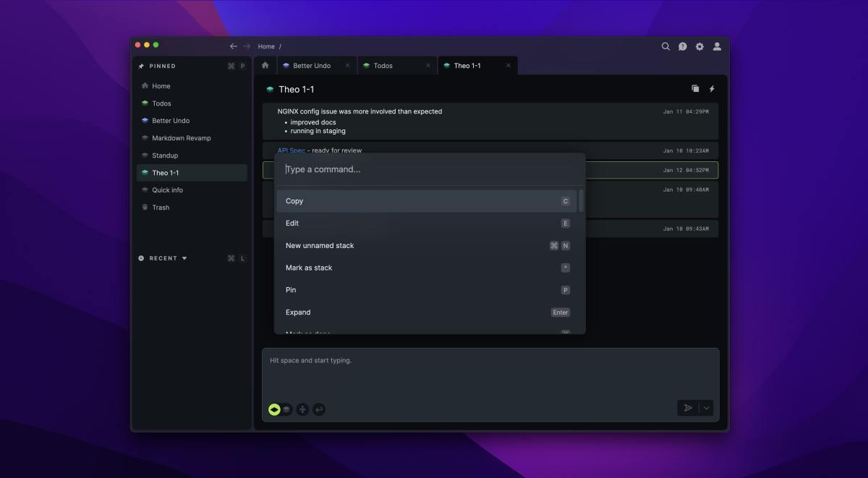
Task: Click the lime green stack icon in the composer
Action: tap(274, 409)
